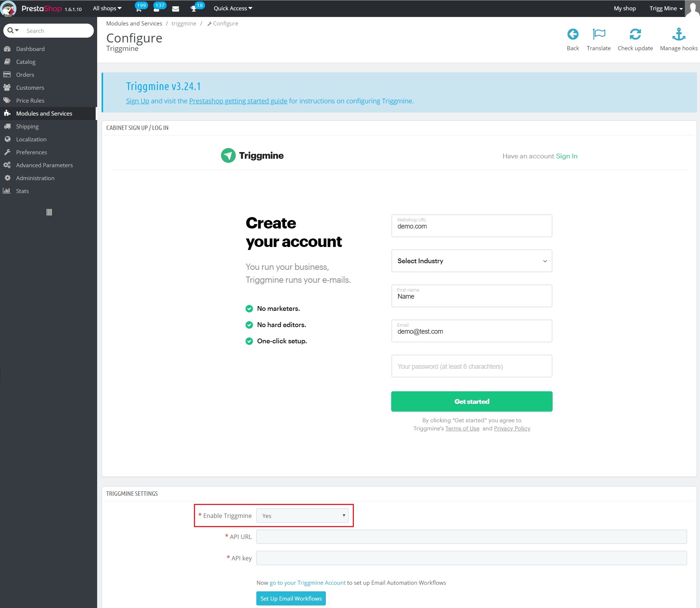The height and width of the screenshot is (608, 700).
Task: Click the API key input field
Action: 471,558
